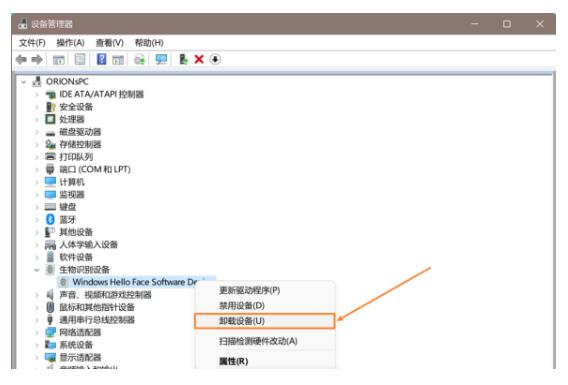Click the 网络适配器 network adapter icon
Viewport: 568px width, 385px height.
click(x=50, y=332)
